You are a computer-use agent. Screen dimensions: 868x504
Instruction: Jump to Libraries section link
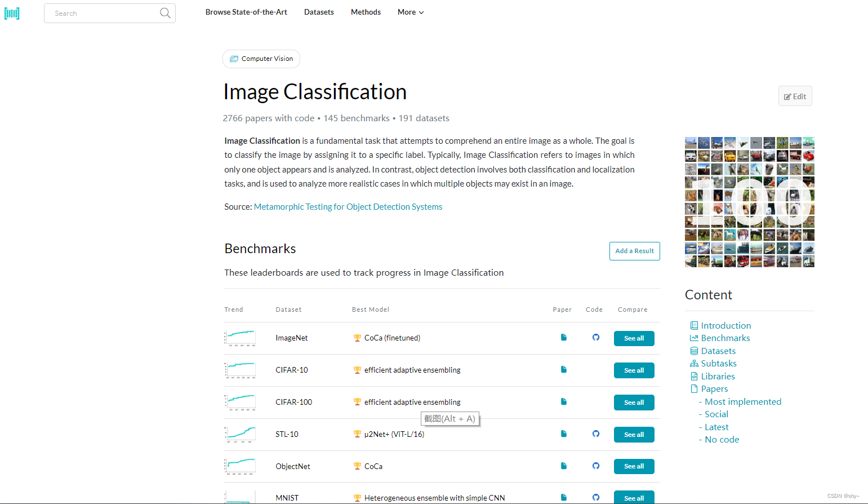coord(718,376)
